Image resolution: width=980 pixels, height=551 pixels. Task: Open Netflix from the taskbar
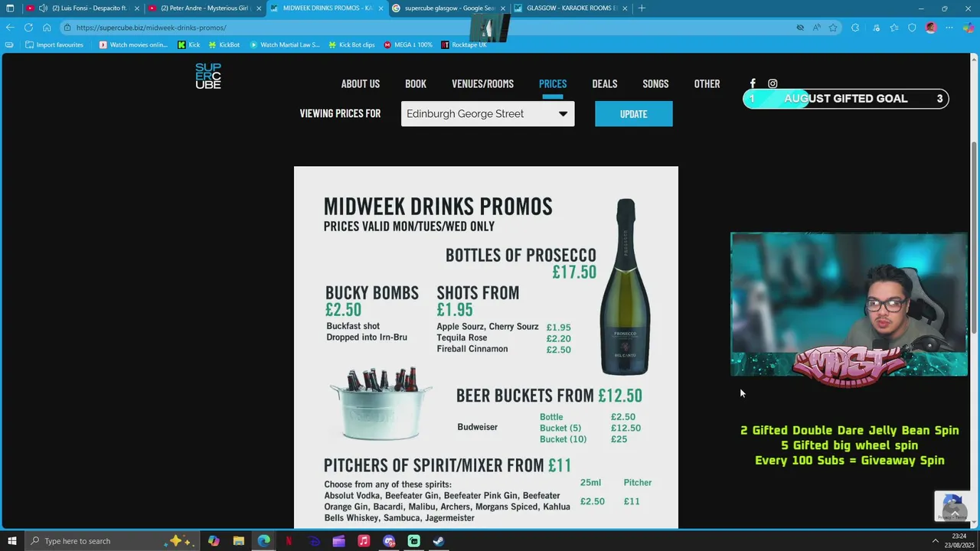click(289, 541)
